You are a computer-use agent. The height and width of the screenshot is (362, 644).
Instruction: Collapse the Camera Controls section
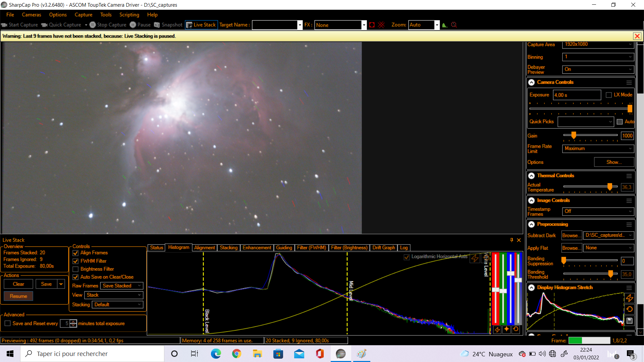point(532,82)
